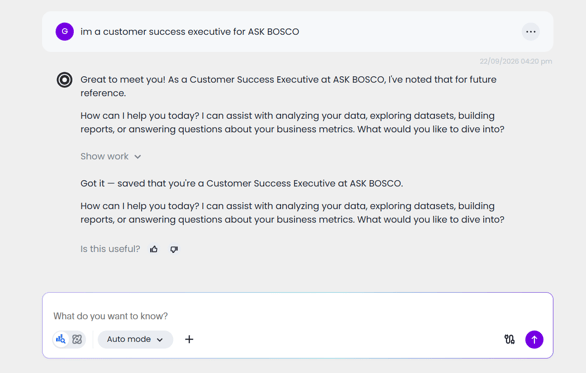Click the user message about ASK BOSCO
Viewport: 586px width, 373px height.
(190, 32)
